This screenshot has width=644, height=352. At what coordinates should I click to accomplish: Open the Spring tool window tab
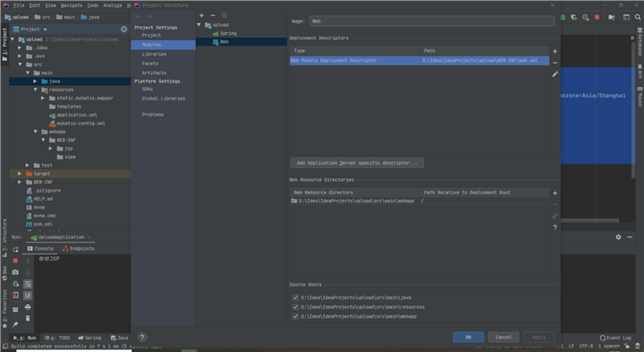[x=89, y=338]
